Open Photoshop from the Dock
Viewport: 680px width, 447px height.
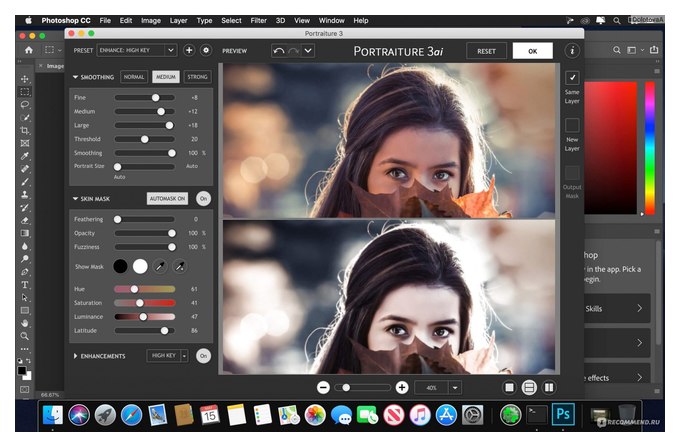click(x=563, y=414)
